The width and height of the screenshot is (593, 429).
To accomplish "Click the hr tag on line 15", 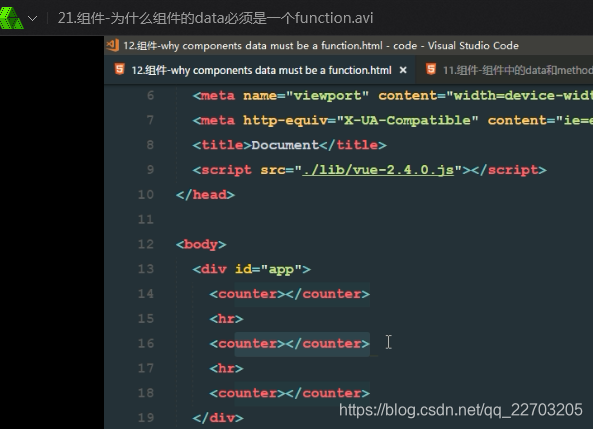I will (x=227, y=319).
